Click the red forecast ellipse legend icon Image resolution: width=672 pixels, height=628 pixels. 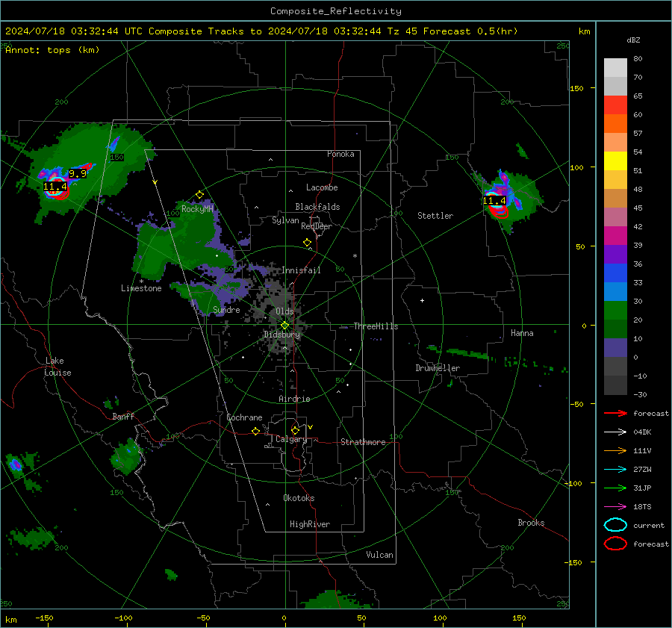coord(615,544)
